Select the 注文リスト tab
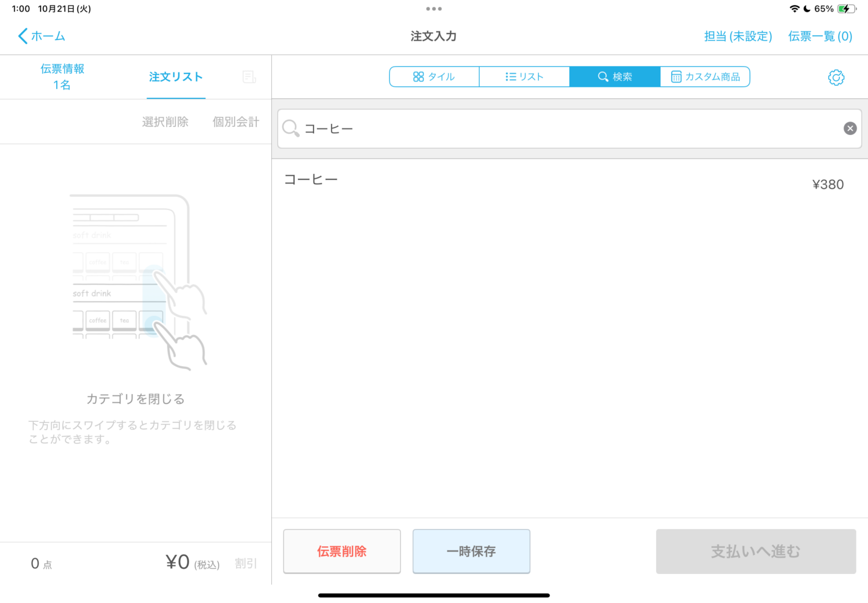Screen dimensions: 868x603 point(176,77)
